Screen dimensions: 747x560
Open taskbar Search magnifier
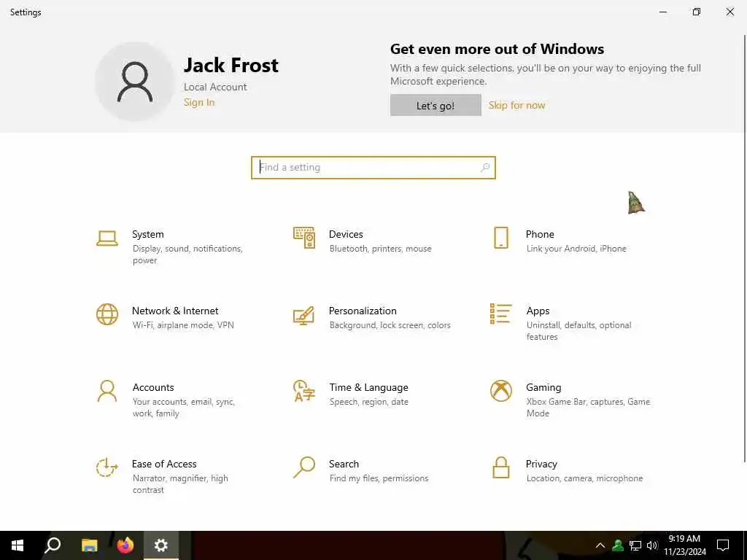pos(53,545)
